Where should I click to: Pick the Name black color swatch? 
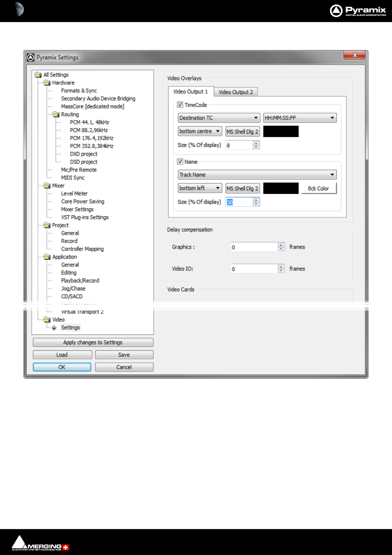pos(281,189)
